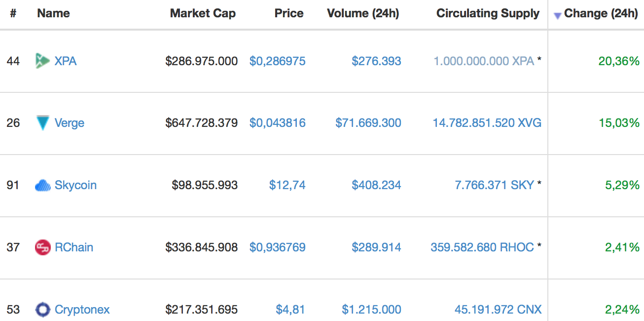644x321 pixels.
Task: Sort by Volume (24h) column header
Action: coord(363,13)
